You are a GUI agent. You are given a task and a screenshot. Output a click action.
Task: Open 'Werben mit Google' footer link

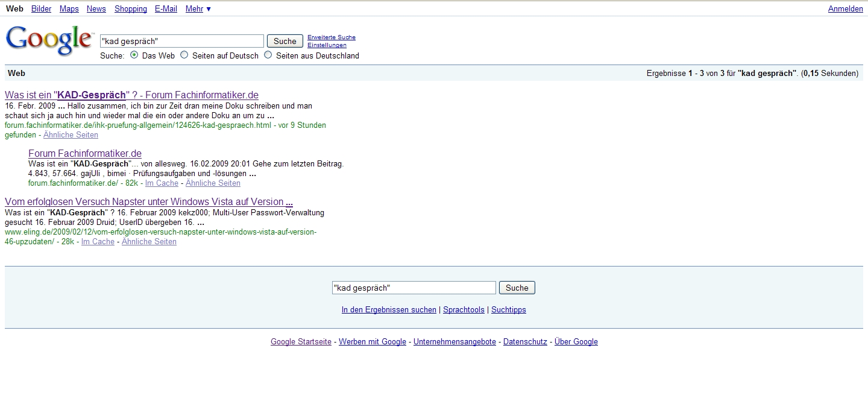373,341
